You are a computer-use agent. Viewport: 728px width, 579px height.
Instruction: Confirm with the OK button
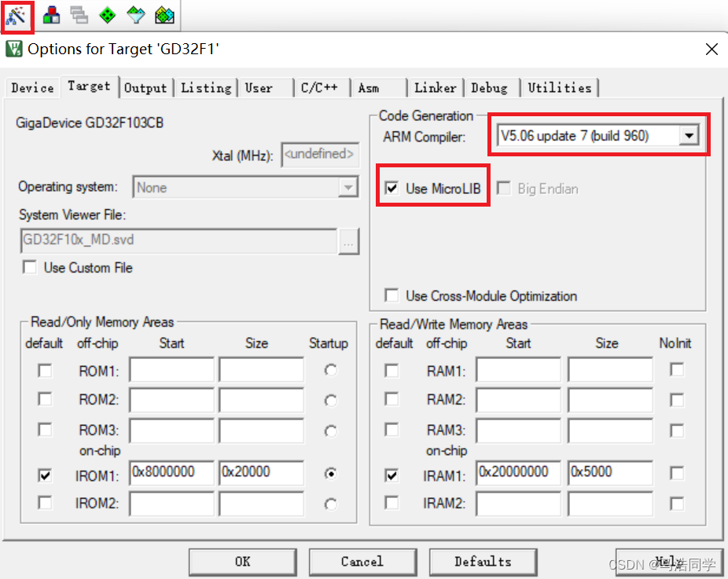tap(242, 562)
